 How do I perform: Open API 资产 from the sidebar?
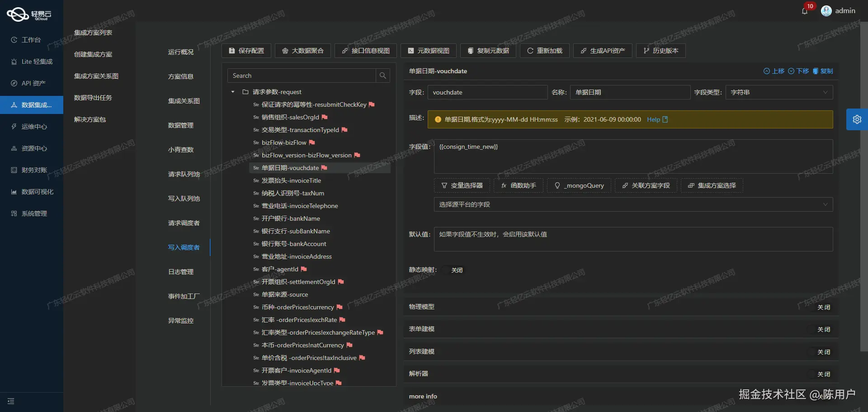(x=32, y=83)
